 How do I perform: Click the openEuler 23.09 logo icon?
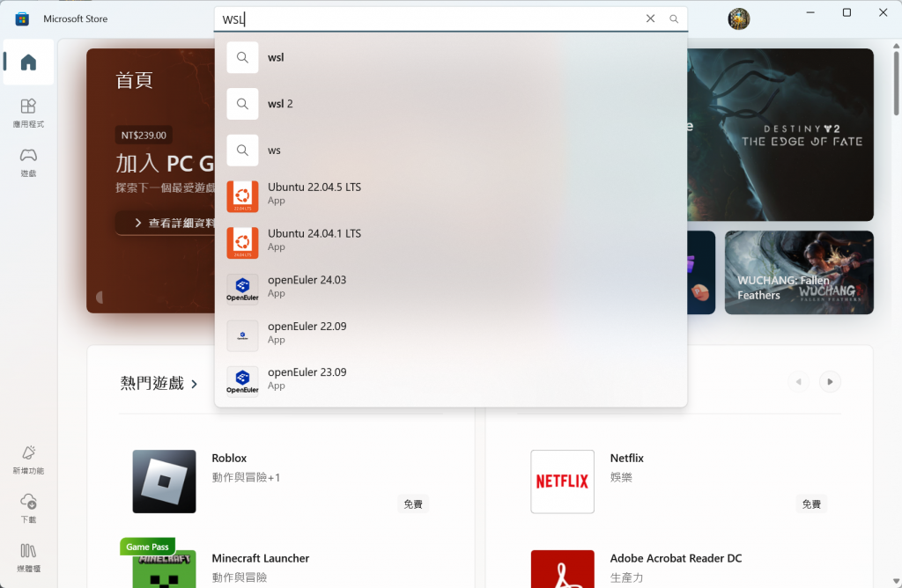pos(242,382)
